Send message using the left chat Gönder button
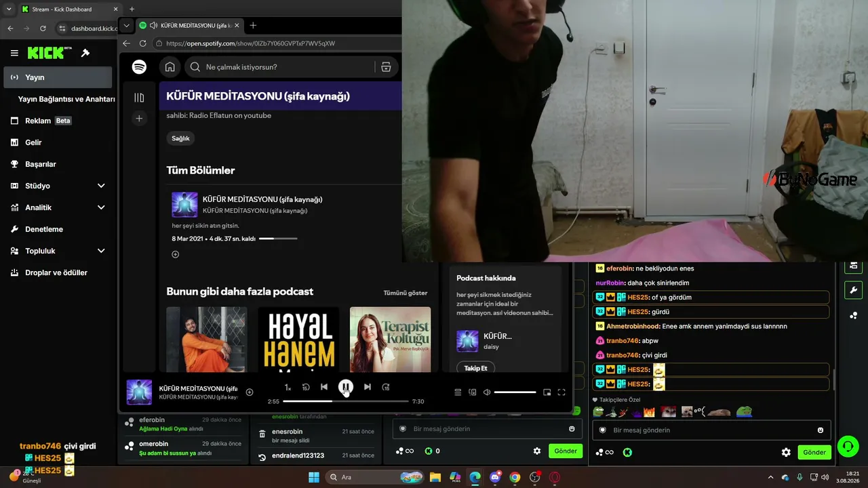This screenshot has width=868, height=488. tap(566, 451)
